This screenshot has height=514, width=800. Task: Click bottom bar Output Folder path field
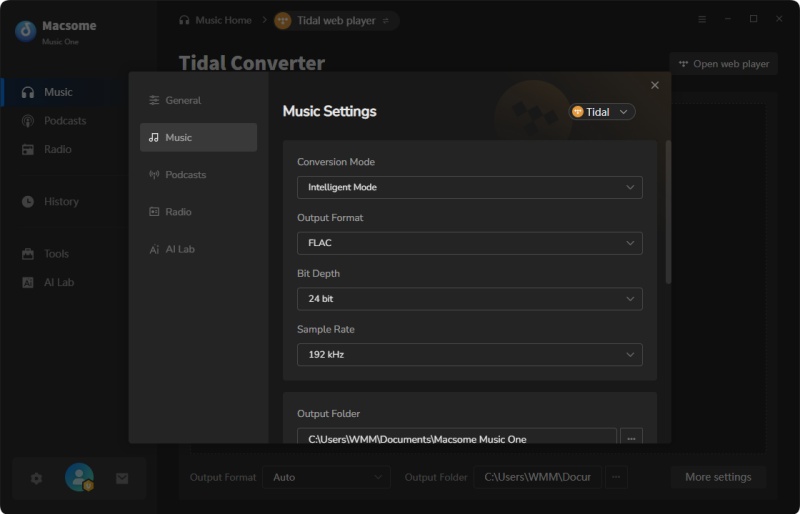click(x=537, y=477)
